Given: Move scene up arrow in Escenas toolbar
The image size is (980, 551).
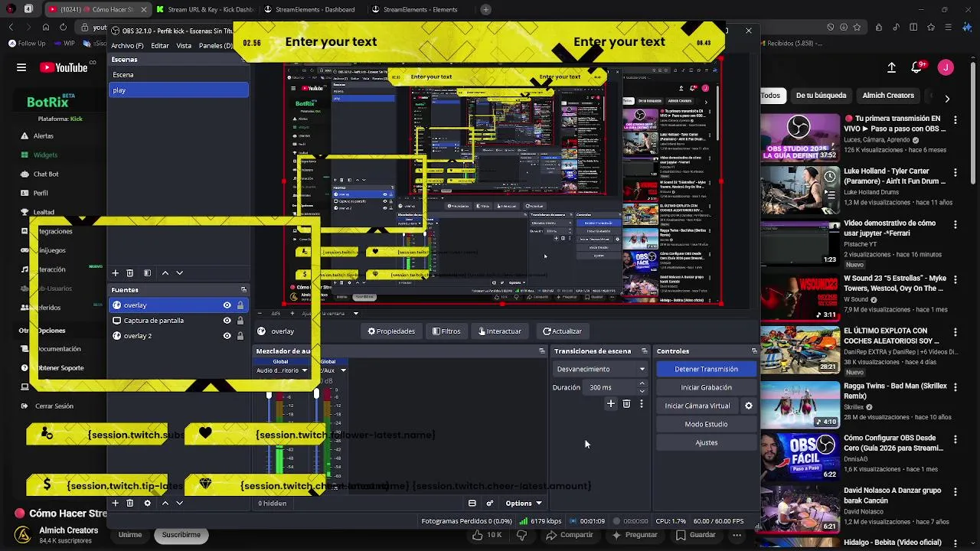Looking at the screenshot, I should click(165, 272).
